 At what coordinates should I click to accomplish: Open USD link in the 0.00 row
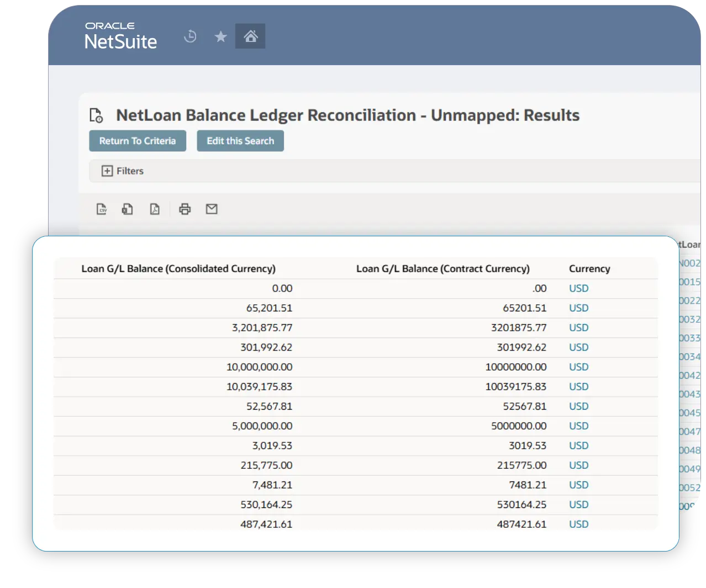pos(579,288)
